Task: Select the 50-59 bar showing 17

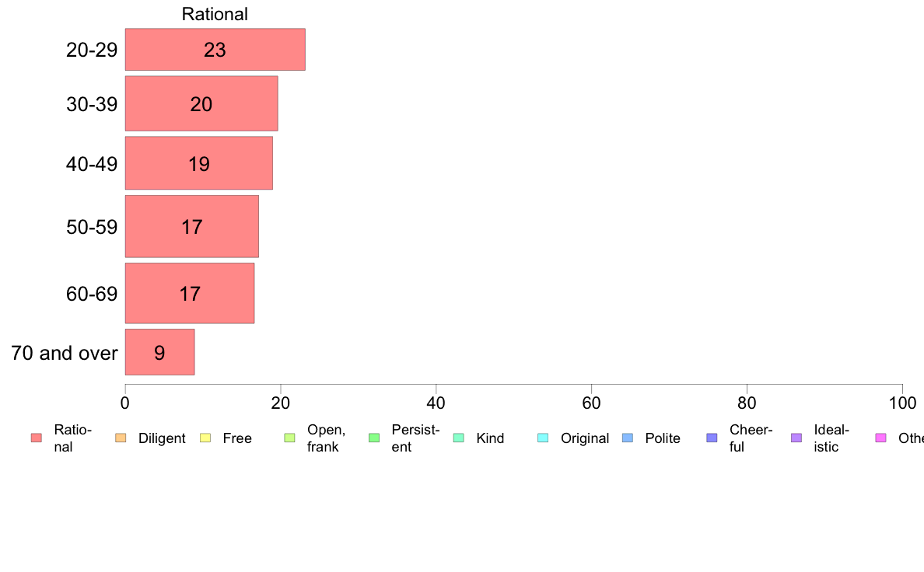Action: pos(191,226)
